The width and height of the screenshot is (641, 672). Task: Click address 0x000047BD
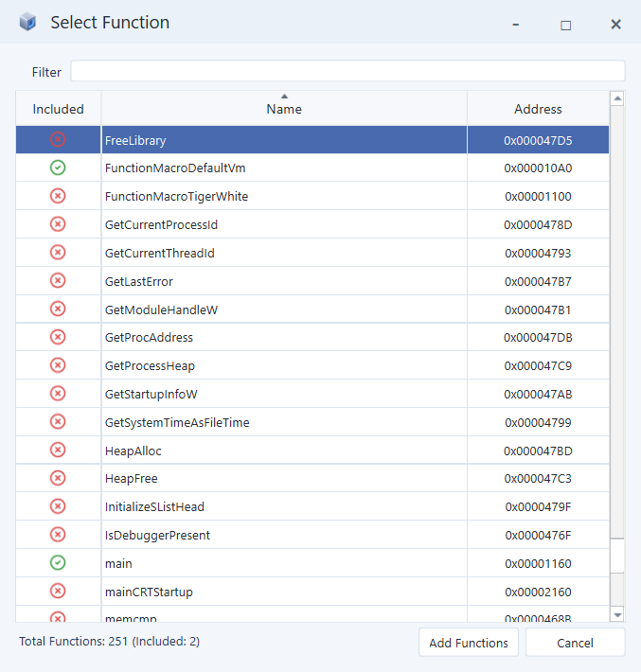538,451
